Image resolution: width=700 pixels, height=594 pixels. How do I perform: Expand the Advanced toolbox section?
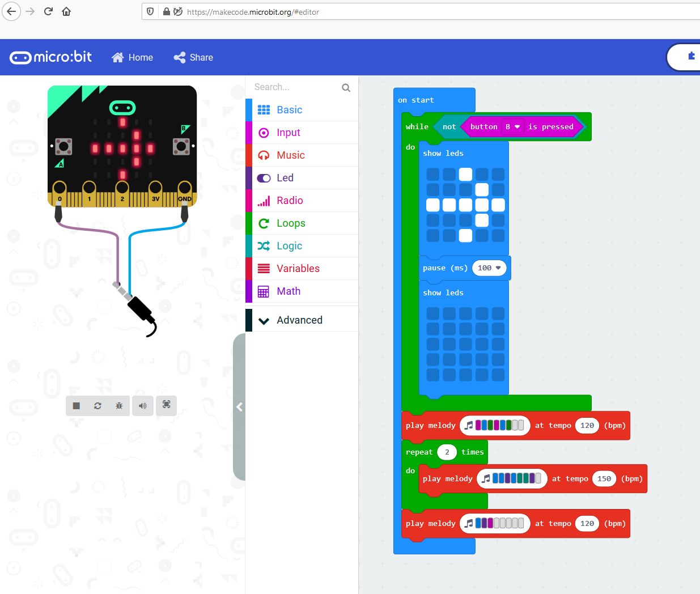pos(299,320)
